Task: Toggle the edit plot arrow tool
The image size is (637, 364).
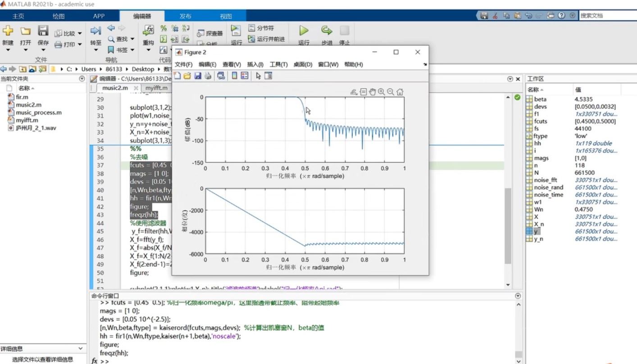Action: point(258,76)
